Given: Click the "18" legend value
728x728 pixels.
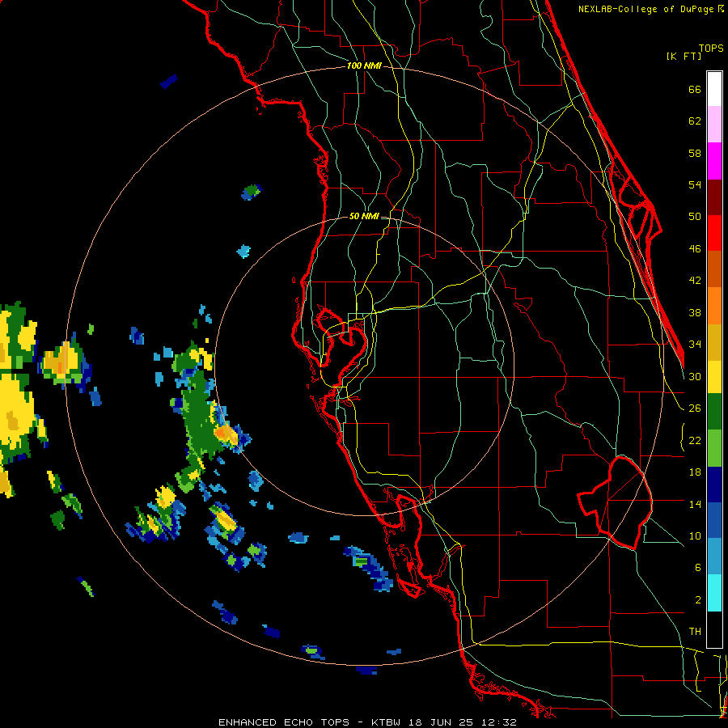Looking at the screenshot, I should point(695,472).
